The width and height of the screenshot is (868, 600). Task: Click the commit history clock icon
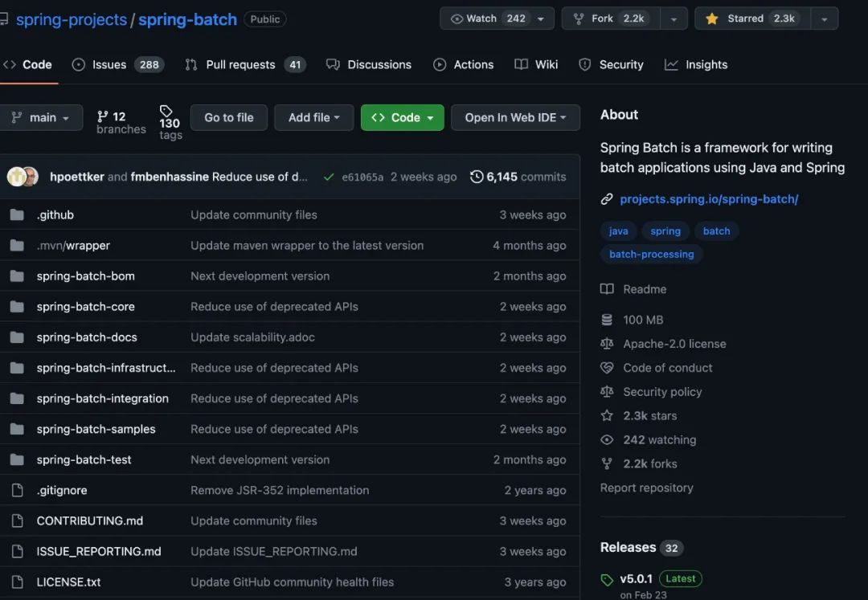tap(477, 177)
